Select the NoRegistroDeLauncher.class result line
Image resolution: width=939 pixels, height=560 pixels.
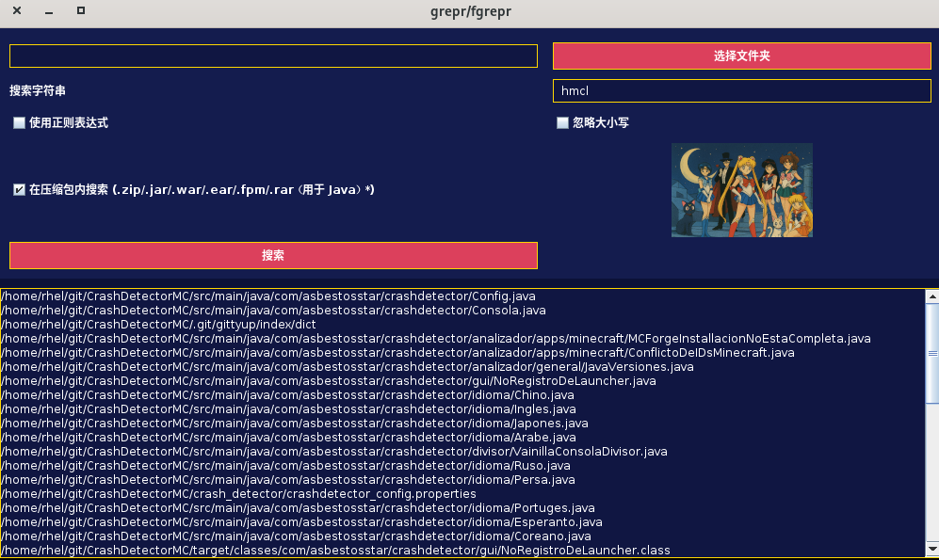(335, 551)
